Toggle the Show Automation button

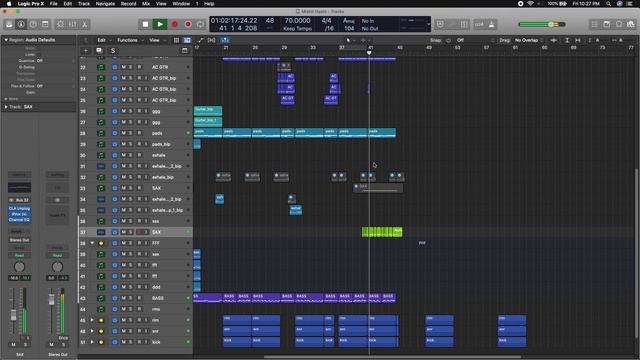(x=200, y=40)
